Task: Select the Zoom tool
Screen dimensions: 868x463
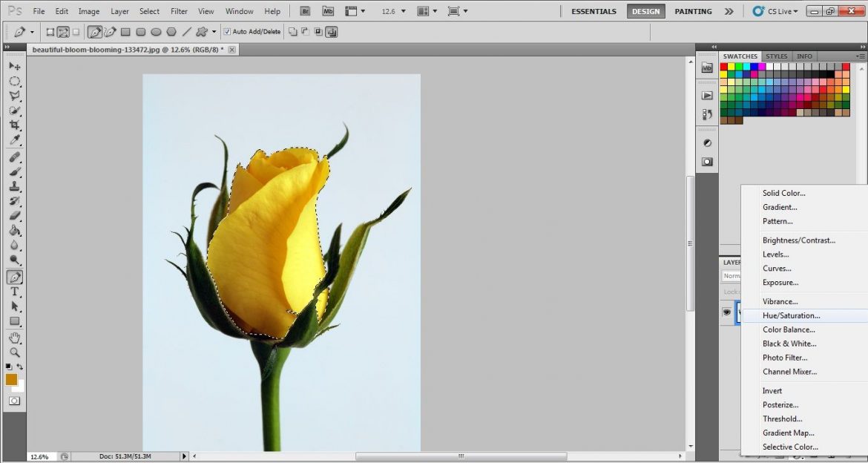Action: pyautogui.click(x=14, y=352)
